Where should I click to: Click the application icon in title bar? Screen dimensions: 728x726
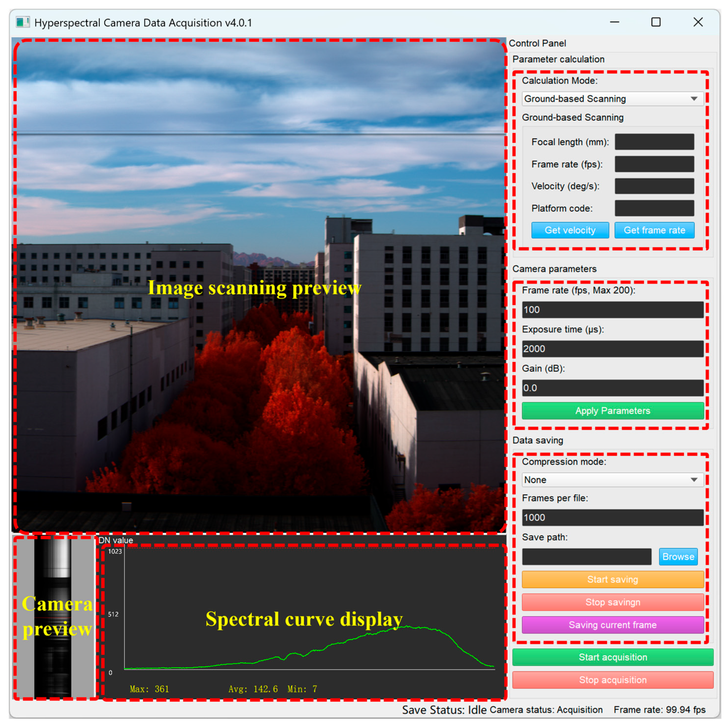pos(23,22)
